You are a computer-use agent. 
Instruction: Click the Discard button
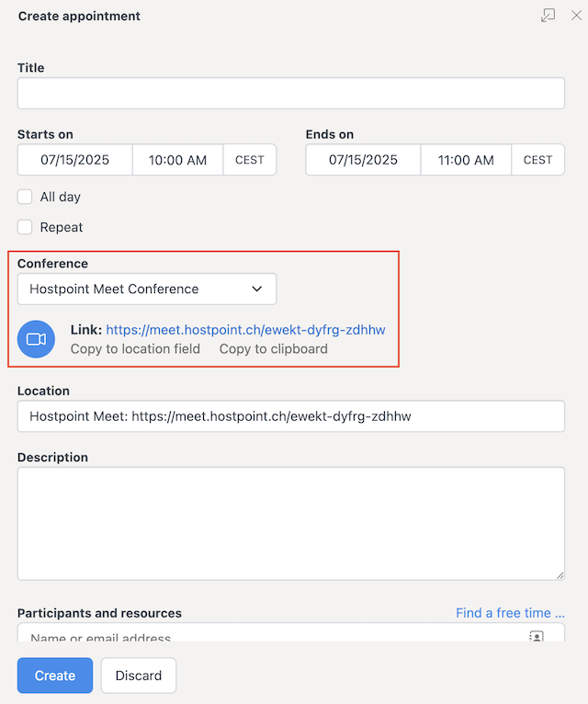tap(139, 676)
